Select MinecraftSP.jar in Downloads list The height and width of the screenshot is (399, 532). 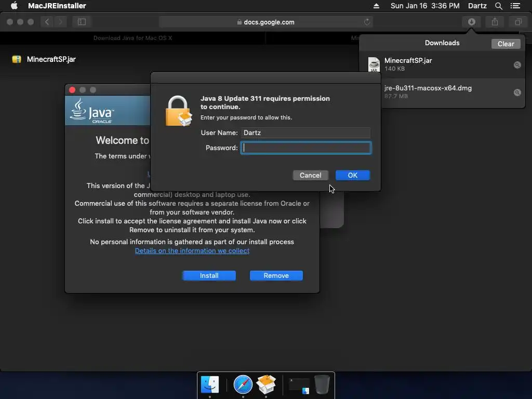442,64
